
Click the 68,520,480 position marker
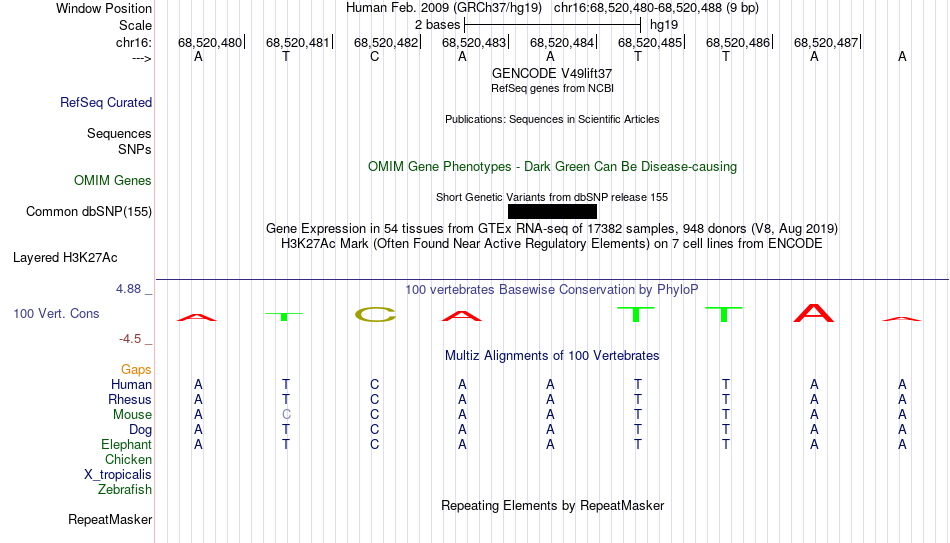point(210,42)
